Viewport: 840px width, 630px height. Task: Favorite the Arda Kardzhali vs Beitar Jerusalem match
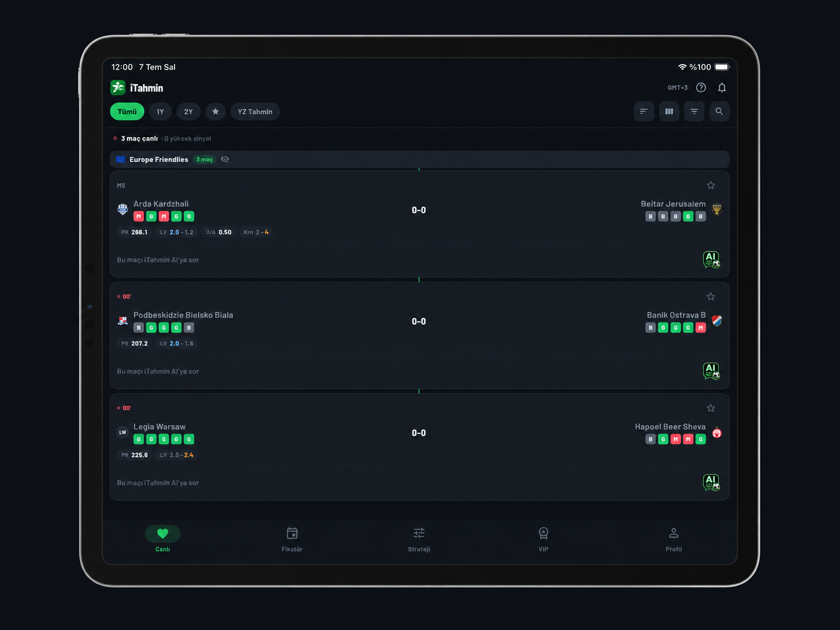click(711, 185)
